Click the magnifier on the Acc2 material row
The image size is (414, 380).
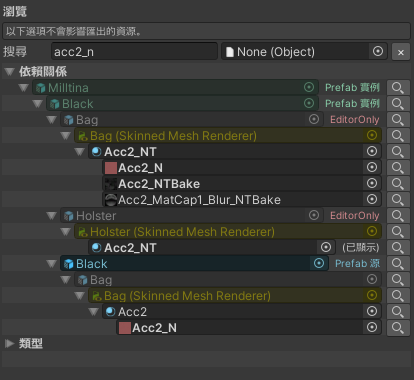point(398,312)
